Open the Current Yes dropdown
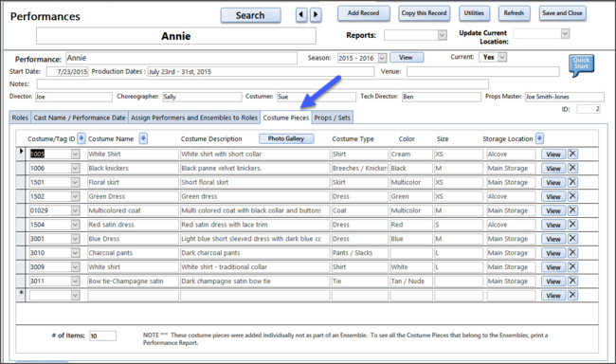This screenshot has height=364, width=616. (x=502, y=57)
